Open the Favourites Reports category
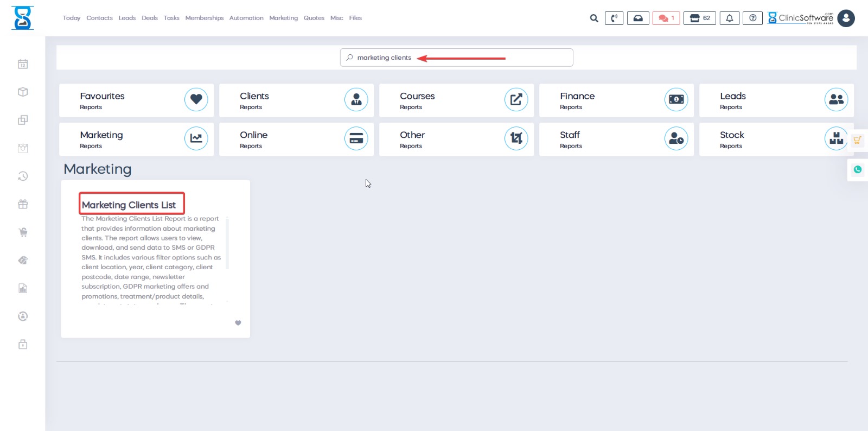The width and height of the screenshot is (868, 431). [x=136, y=100]
